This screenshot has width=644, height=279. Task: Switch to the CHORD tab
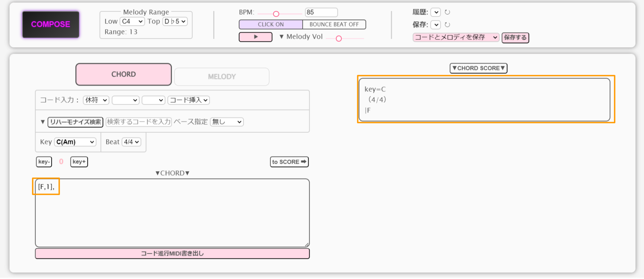123,74
